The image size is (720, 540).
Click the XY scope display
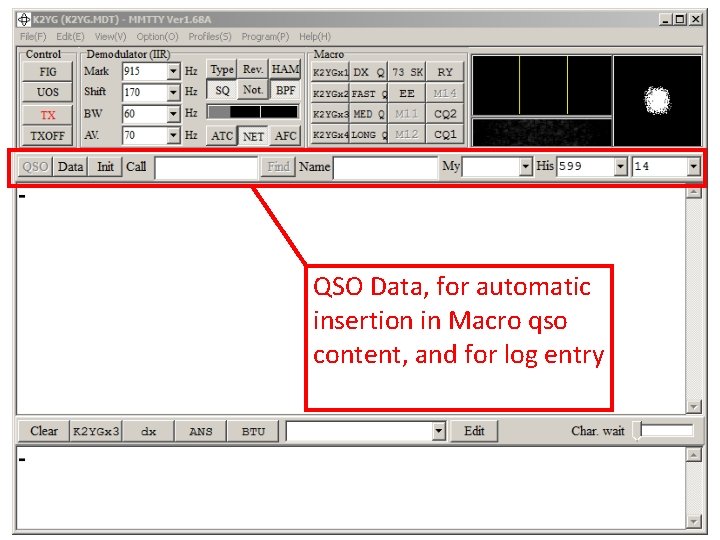[x=658, y=101]
